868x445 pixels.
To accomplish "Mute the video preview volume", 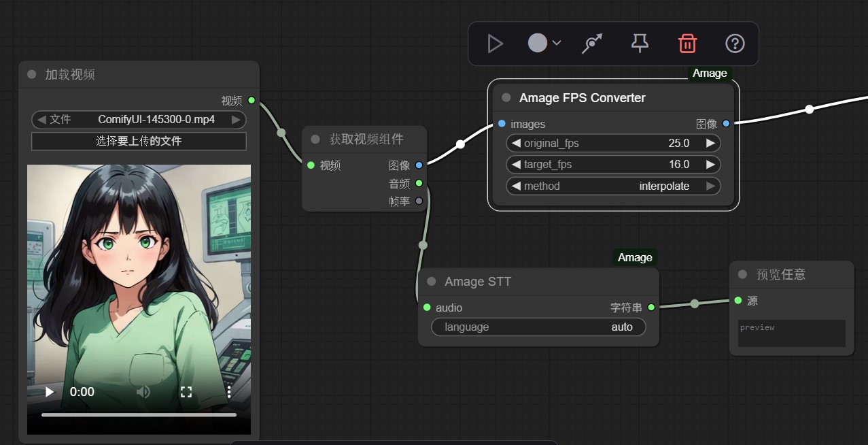I will click(x=143, y=392).
